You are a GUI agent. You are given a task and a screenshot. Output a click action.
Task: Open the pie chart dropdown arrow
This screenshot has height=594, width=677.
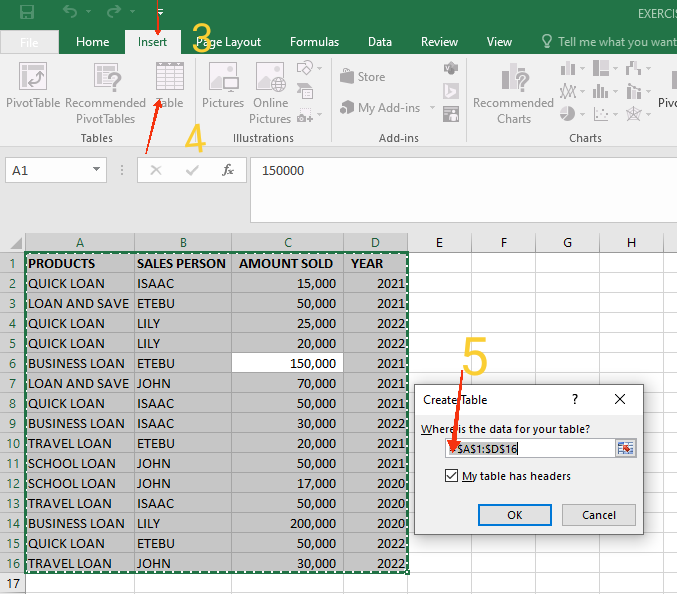tap(582, 114)
